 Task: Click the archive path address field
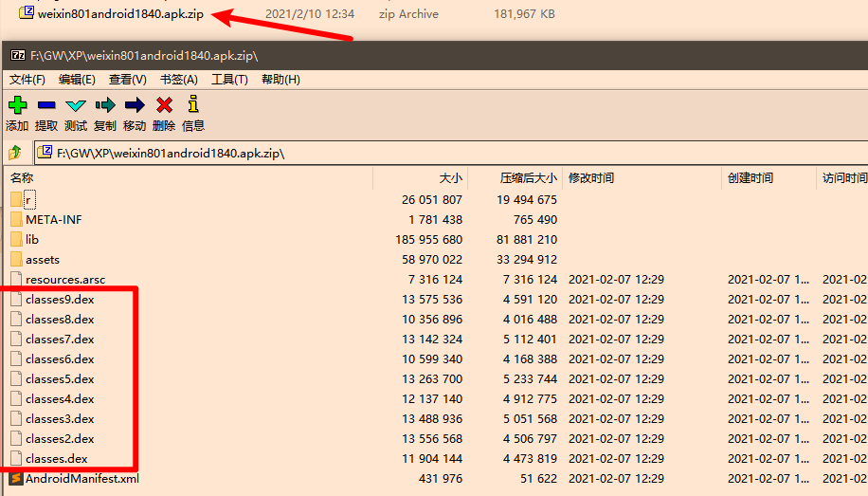(x=451, y=153)
